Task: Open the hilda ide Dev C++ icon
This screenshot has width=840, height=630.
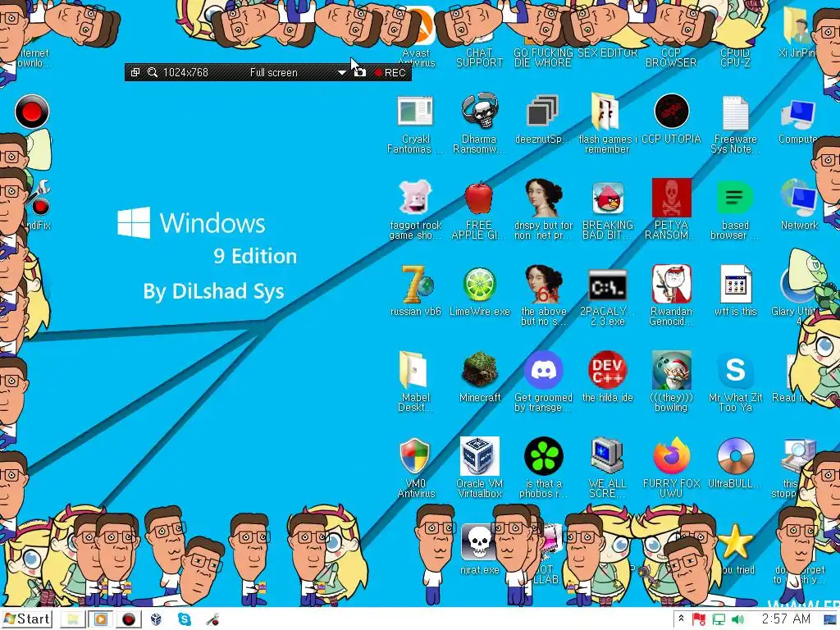Action: 608,370
